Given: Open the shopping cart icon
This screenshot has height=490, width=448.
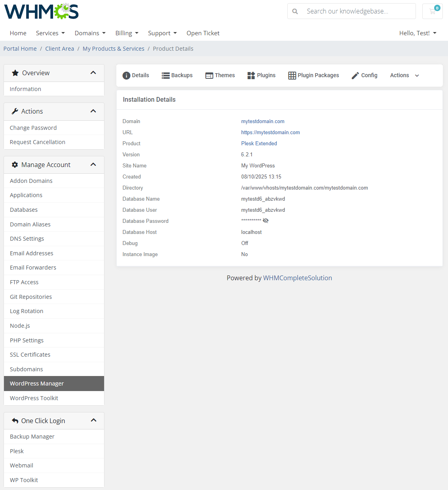Looking at the screenshot, I should [x=432, y=11].
